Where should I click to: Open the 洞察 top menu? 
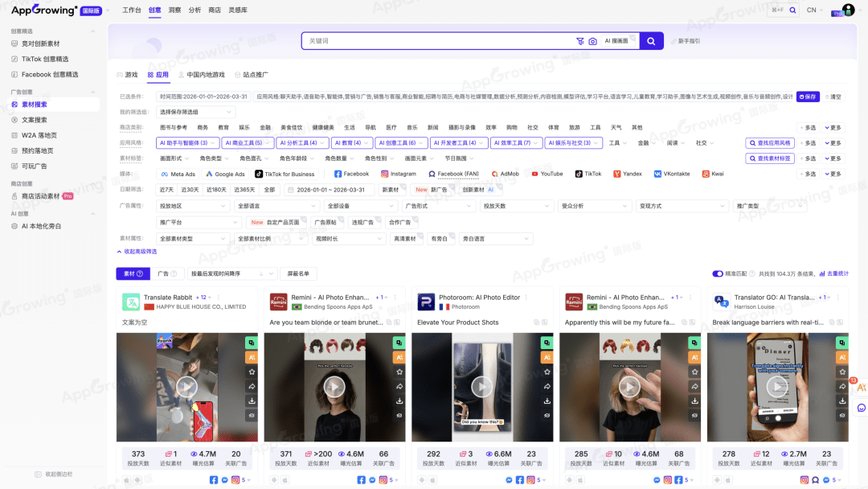175,10
